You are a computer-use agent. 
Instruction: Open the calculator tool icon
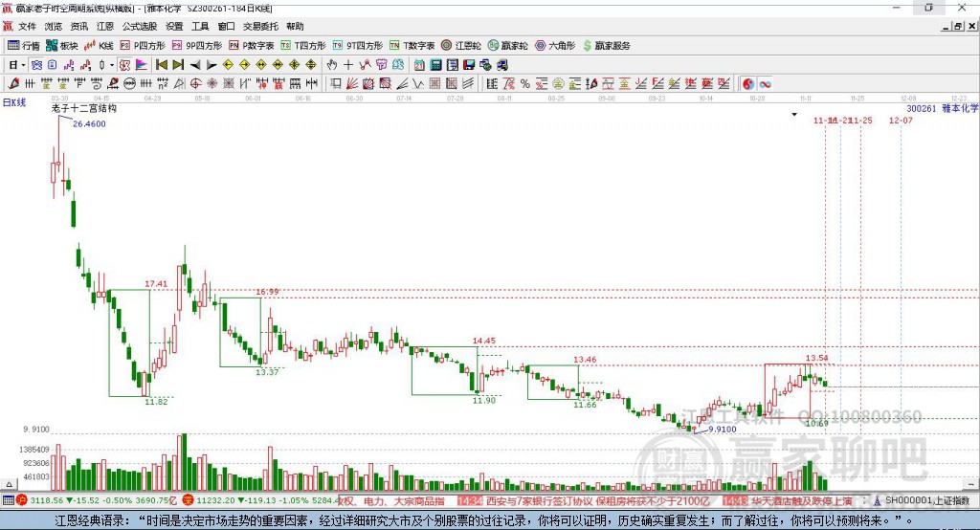(436, 65)
